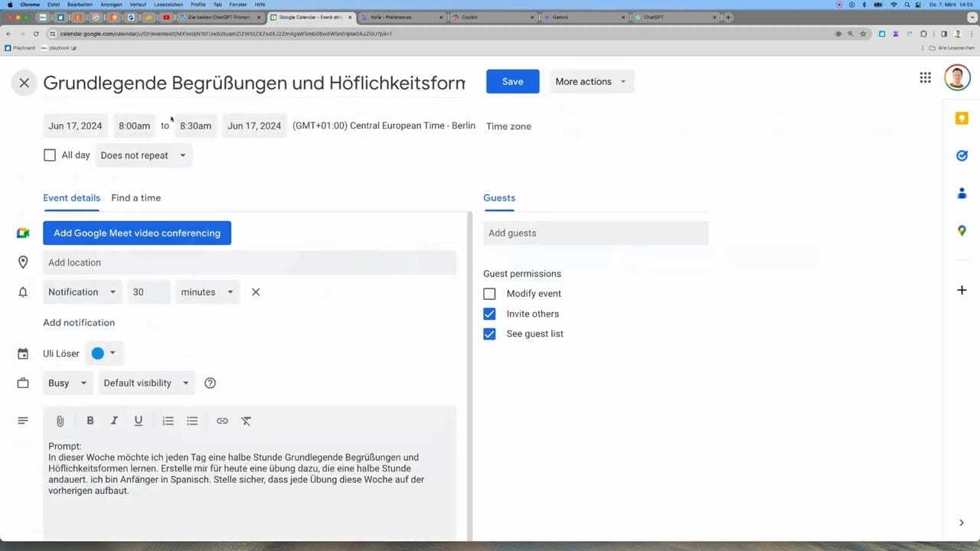Viewport: 980px width, 551px height.
Task: Insert a numbered list in description
Action: (x=168, y=421)
